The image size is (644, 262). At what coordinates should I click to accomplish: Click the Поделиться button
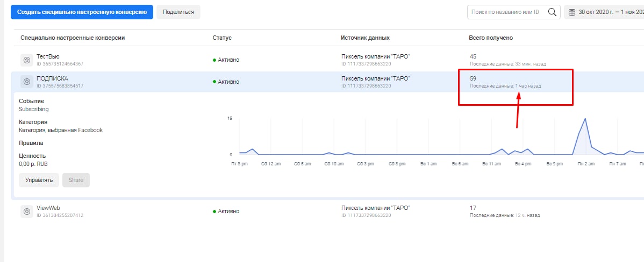pyautogui.click(x=178, y=12)
